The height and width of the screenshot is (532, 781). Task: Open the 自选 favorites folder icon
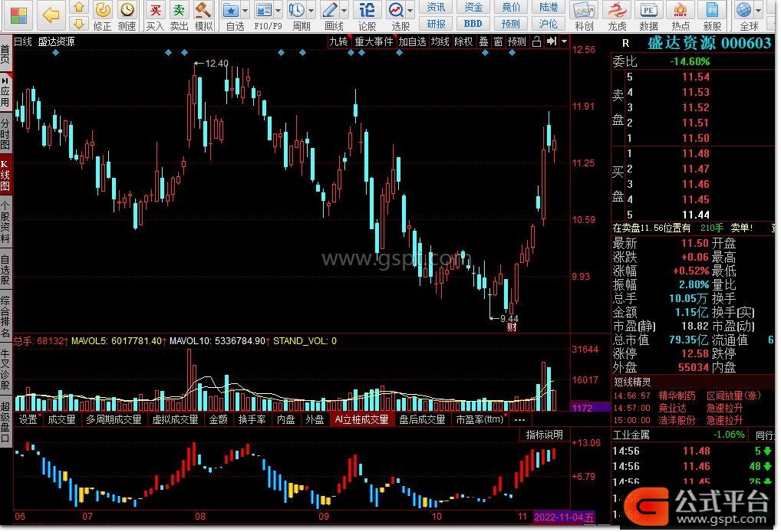click(x=231, y=9)
